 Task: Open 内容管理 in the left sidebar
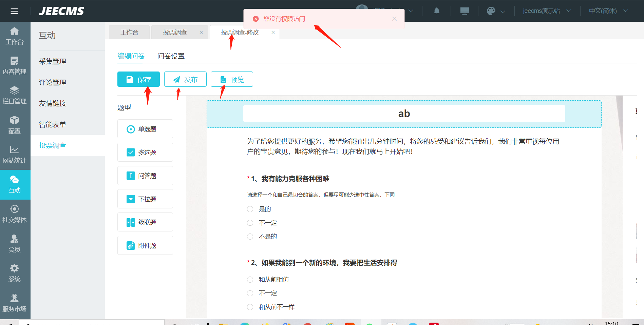(x=15, y=66)
